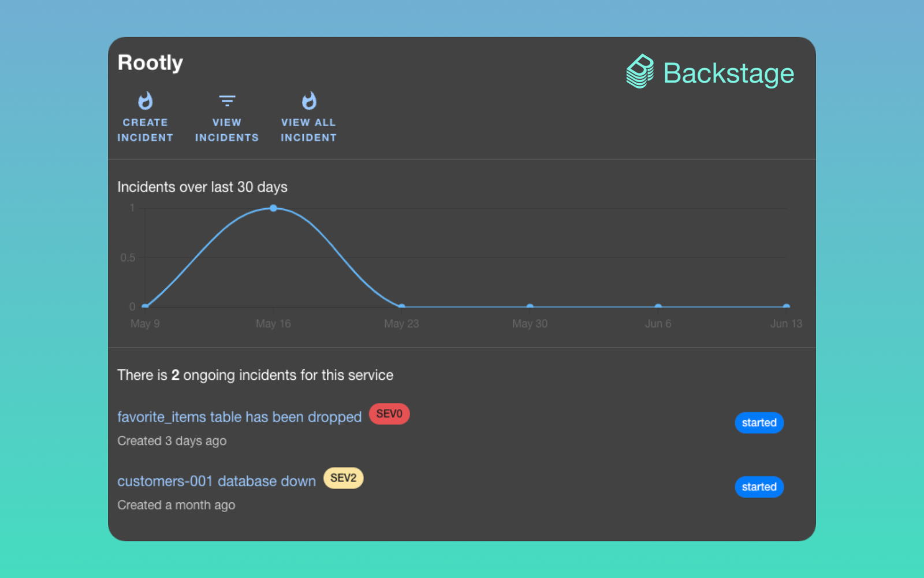This screenshot has height=578, width=924.
Task: Click the Rootly card title
Action: pos(150,63)
